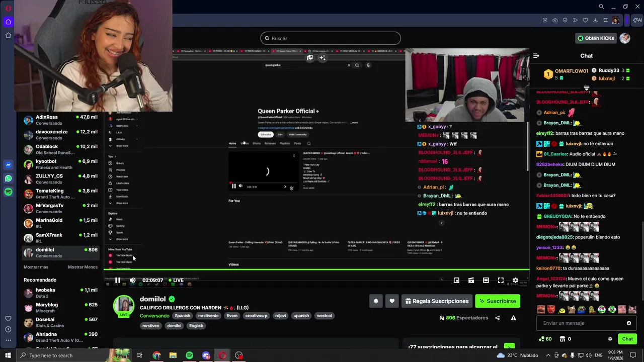Screen dimensions: 644x362
Task: Focus the Buscar search field
Action: click(331, 38)
